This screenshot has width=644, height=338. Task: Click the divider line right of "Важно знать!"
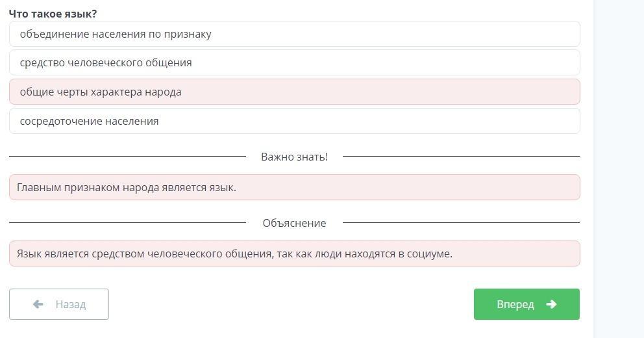tap(461, 157)
